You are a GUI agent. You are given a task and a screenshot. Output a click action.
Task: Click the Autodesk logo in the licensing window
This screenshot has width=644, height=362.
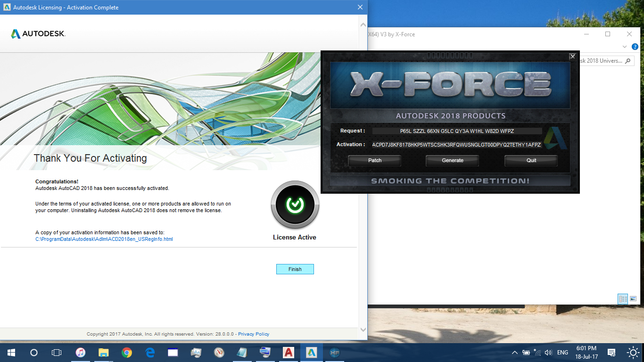click(x=38, y=34)
